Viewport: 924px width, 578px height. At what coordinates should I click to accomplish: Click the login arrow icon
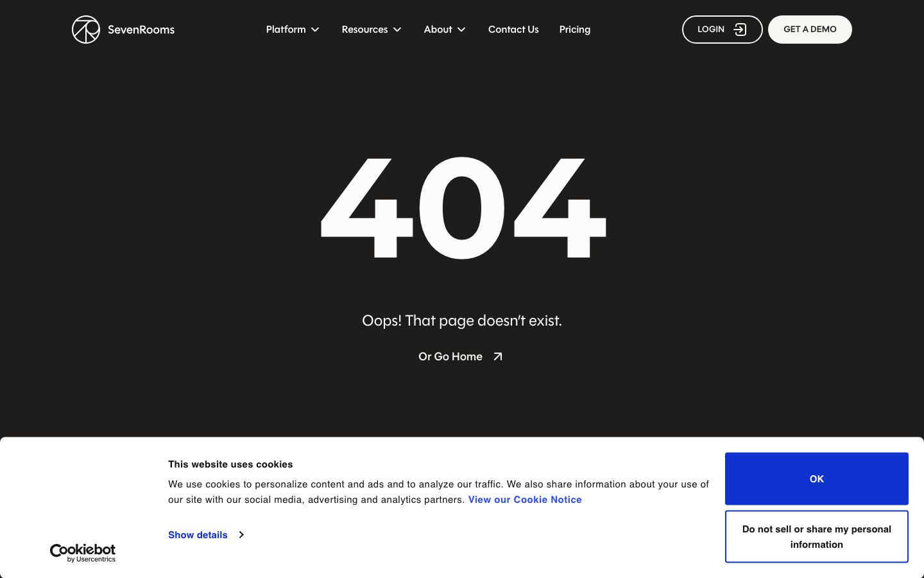(x=740, y=30)
